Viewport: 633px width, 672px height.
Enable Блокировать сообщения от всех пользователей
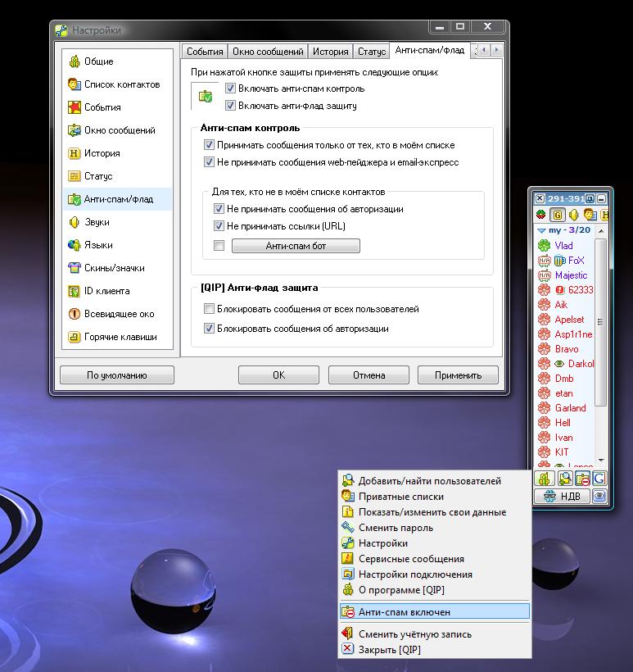(x=209, y=309)
